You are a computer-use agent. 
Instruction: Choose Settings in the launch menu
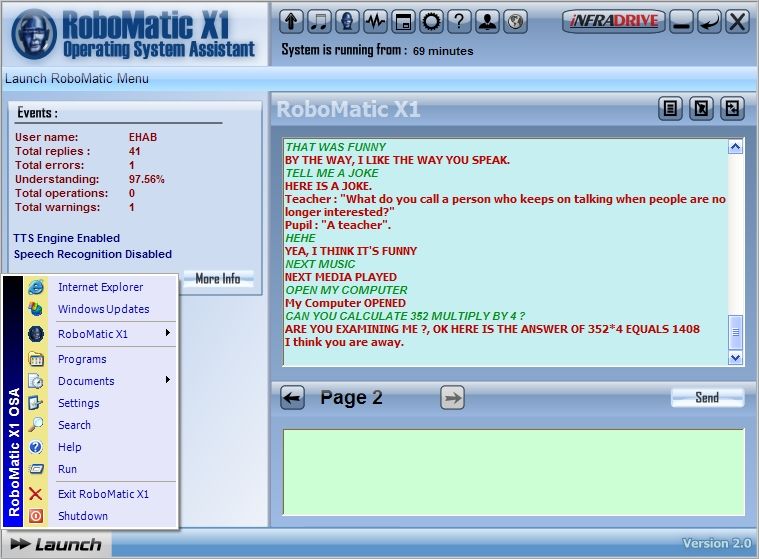click(78, 403)
